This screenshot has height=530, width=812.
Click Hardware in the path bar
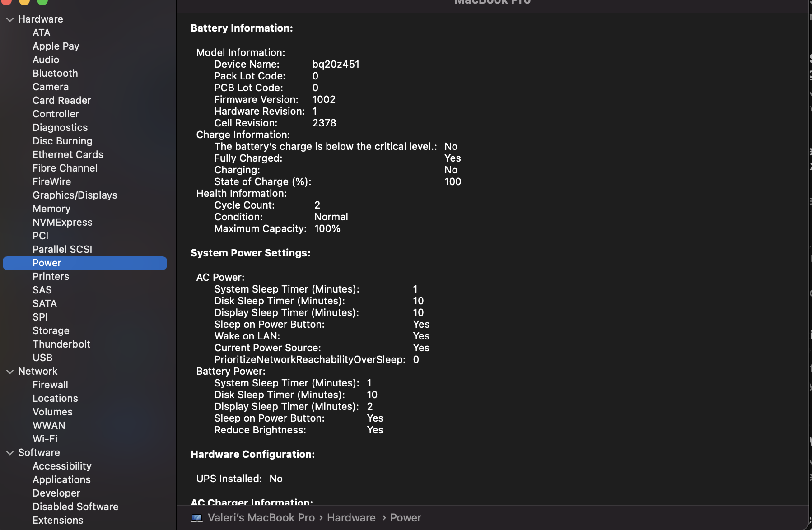(x=351, y=518)
